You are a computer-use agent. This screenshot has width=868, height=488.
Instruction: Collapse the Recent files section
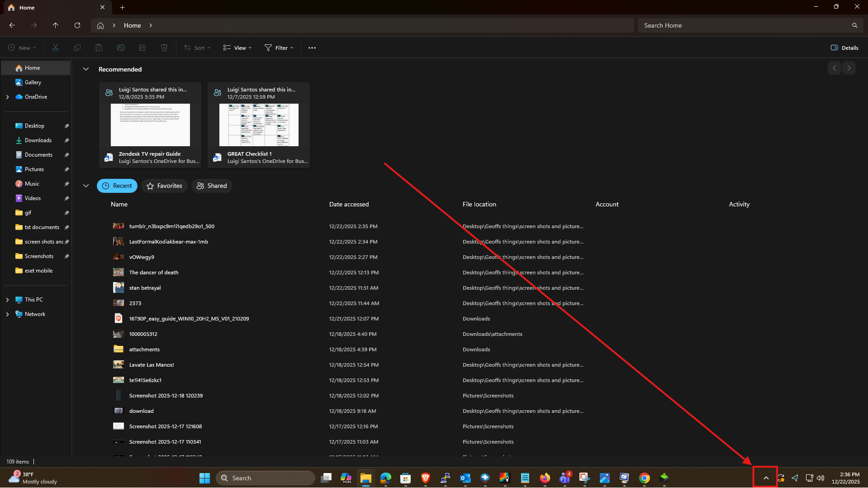point(86,186)
